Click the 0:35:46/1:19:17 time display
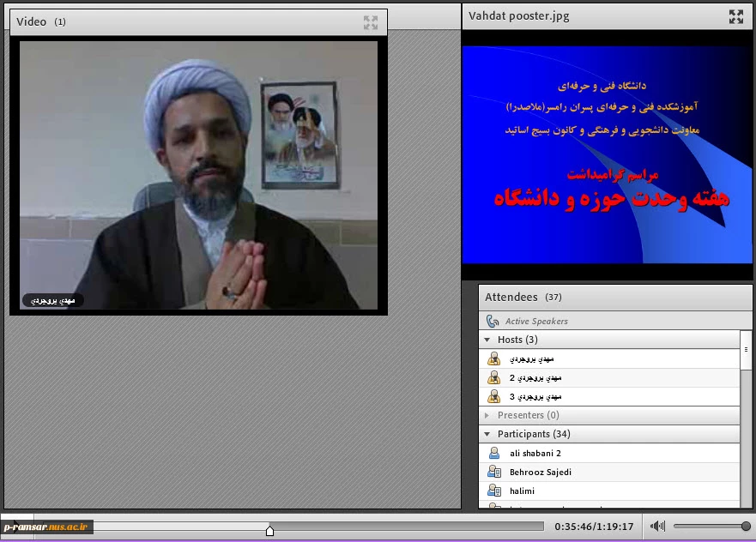This screenshot has width=756, height=542. [x=594, y=527]
